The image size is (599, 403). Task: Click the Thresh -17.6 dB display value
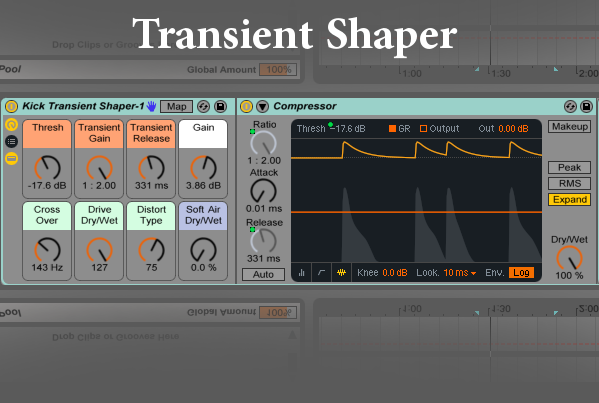click(x=348, y=129)
